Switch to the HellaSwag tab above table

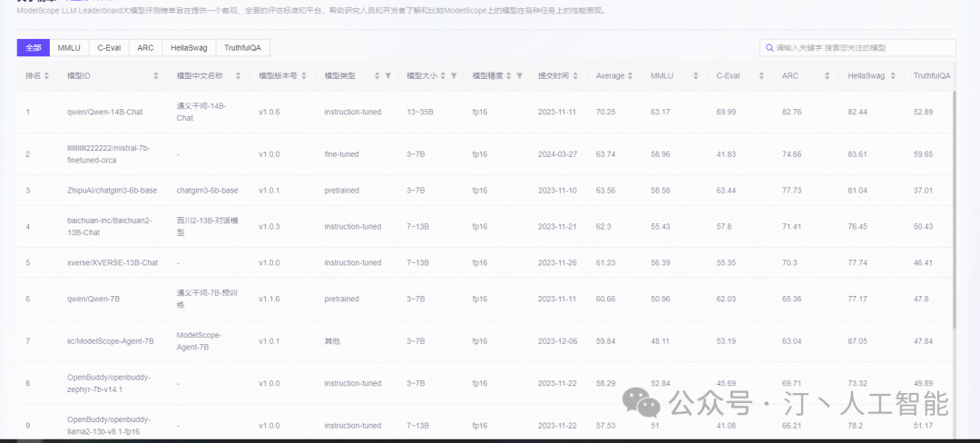click(189, 47)
